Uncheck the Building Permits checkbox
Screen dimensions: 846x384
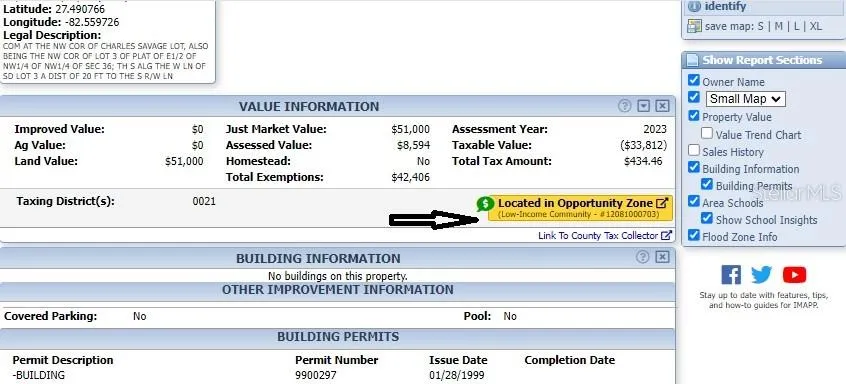click(x=707, y=184)
